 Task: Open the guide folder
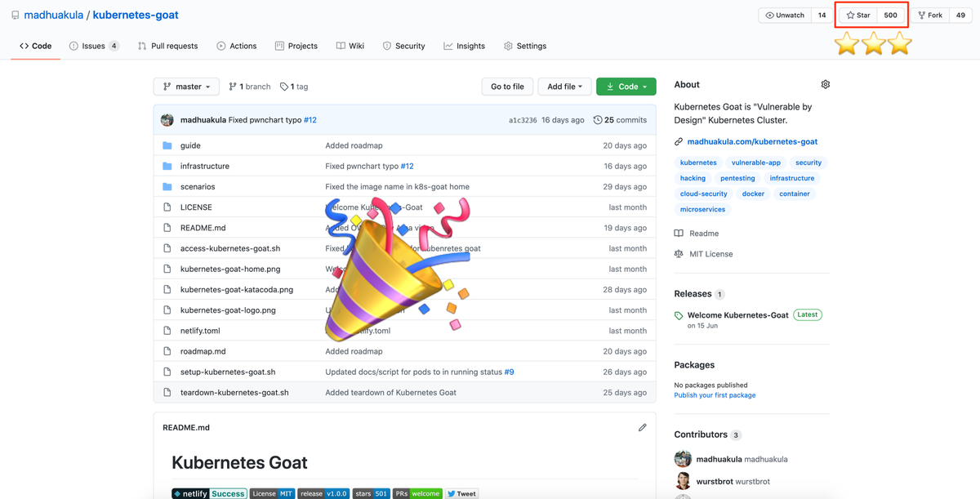click(x=190, y=145)
